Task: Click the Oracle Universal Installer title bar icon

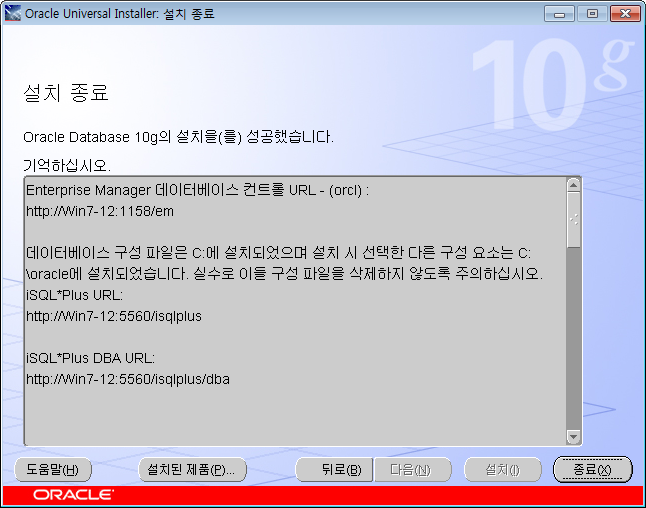Action: [x=12, y=13]
